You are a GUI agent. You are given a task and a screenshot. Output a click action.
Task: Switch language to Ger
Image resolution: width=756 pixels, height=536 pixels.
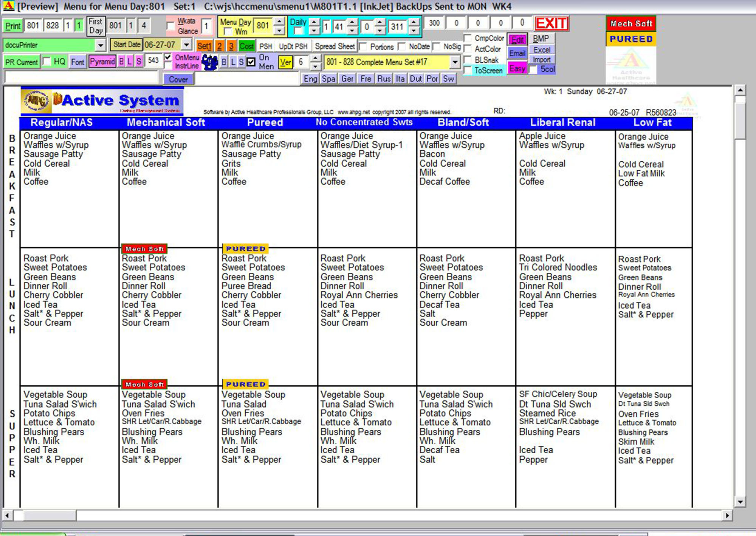coord(347,79)
